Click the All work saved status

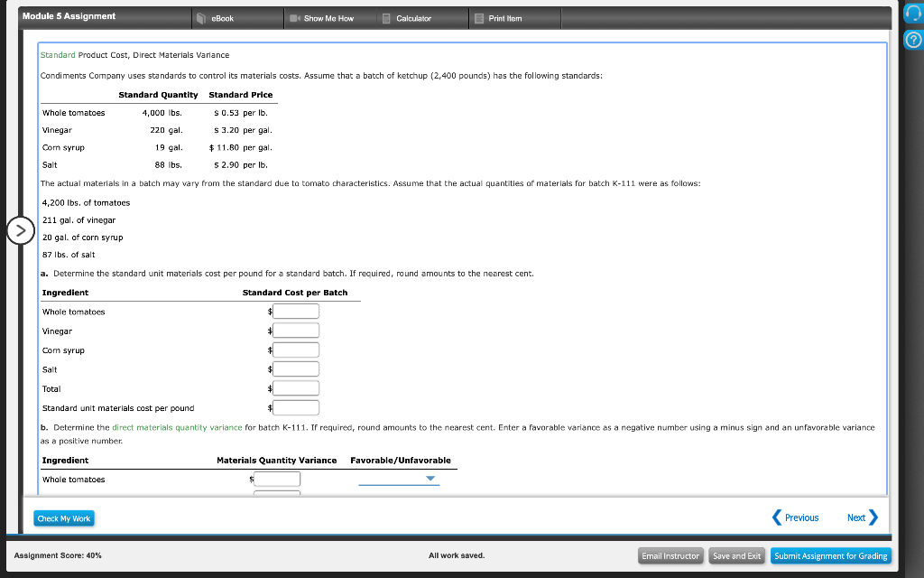point(457,555)
